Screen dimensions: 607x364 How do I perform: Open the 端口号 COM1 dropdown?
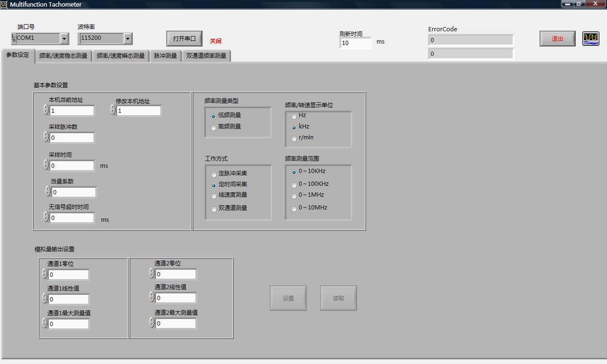64,38
